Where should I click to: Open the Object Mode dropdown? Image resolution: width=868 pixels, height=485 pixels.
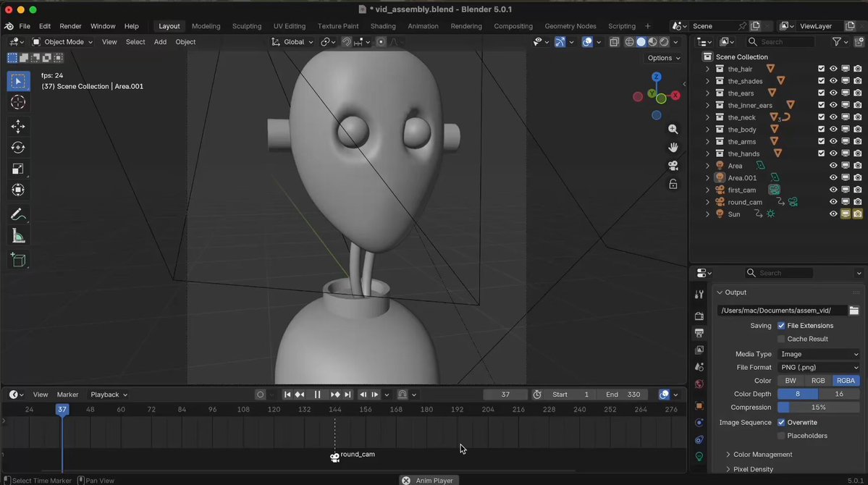[x=62, y=41]
